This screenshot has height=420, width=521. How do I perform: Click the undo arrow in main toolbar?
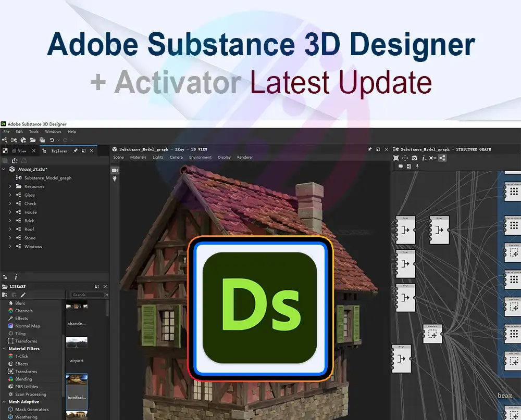tap(52, 140)
